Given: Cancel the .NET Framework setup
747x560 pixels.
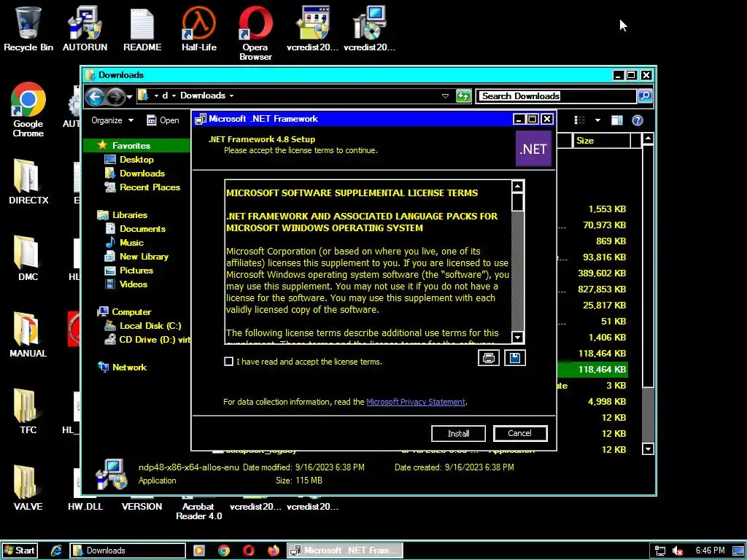Looking at the screenshot, I should click(x=519, y=433).
